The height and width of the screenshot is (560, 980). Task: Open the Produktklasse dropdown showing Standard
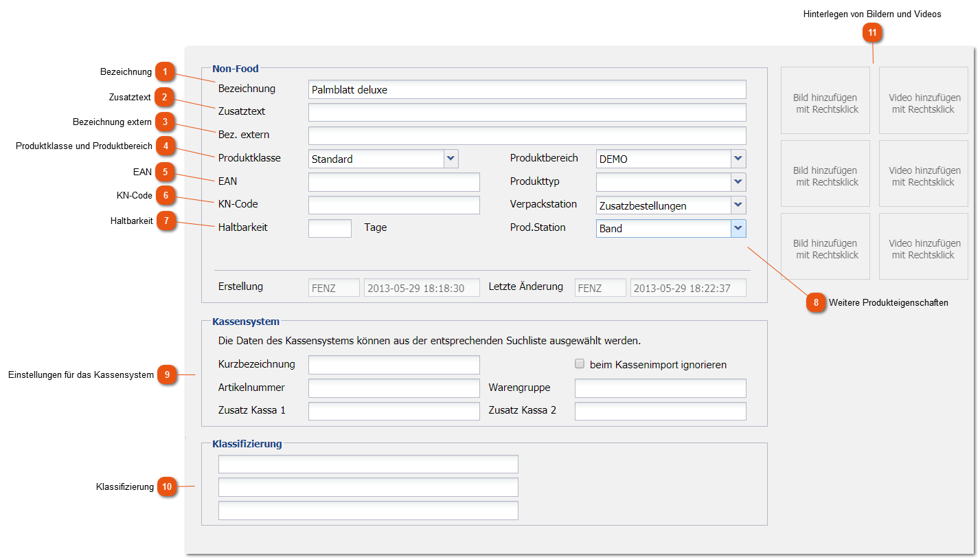(383, 159)
